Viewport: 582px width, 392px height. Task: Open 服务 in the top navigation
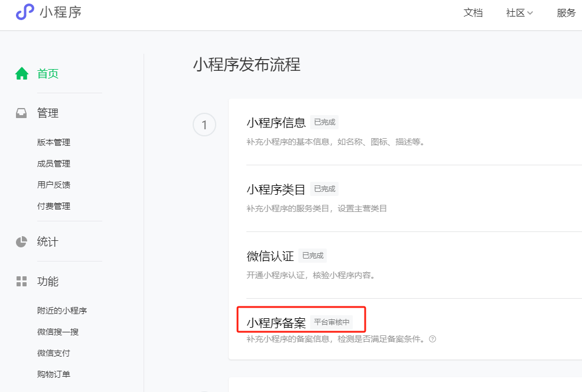point(566,13)
